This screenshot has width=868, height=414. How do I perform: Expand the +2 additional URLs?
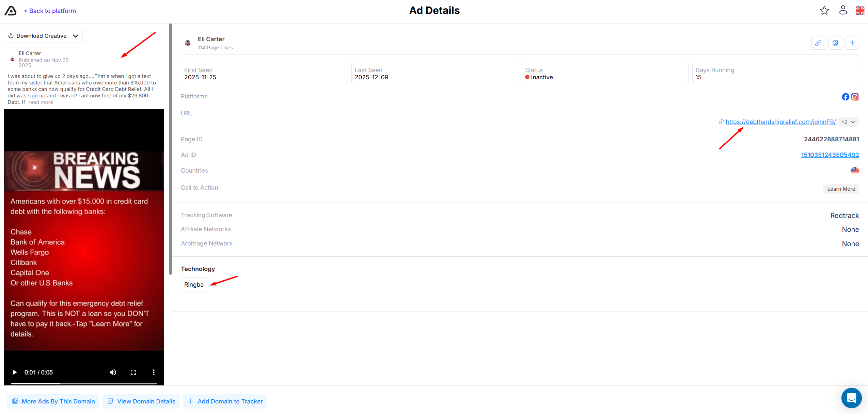pyautogui.click(x=848, y=122)
